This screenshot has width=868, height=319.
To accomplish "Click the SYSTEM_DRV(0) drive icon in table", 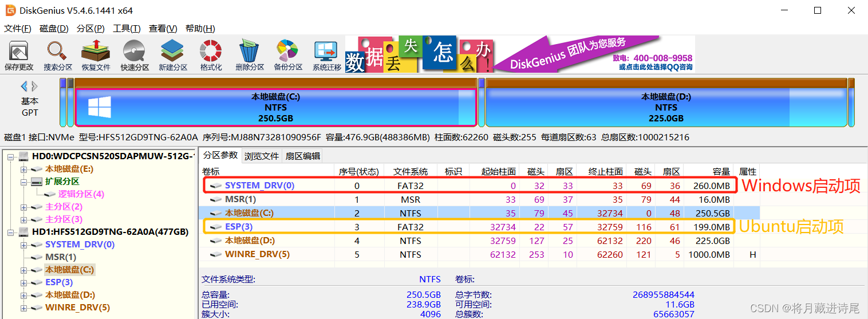I will 216,186.
